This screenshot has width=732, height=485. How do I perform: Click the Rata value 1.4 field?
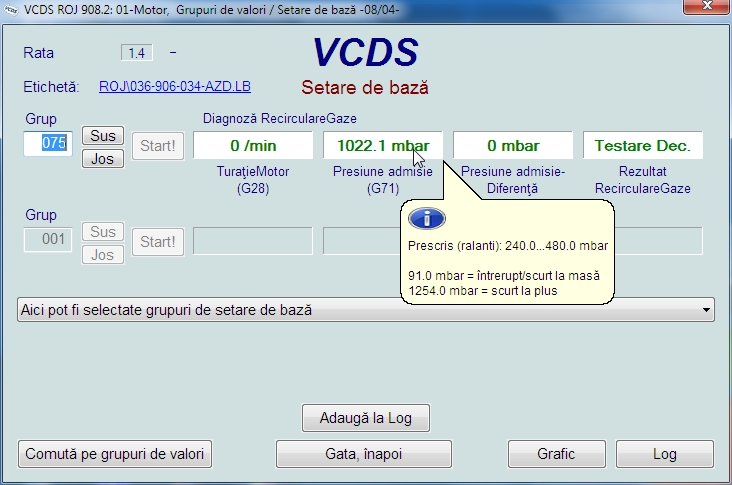coord(136,53)
